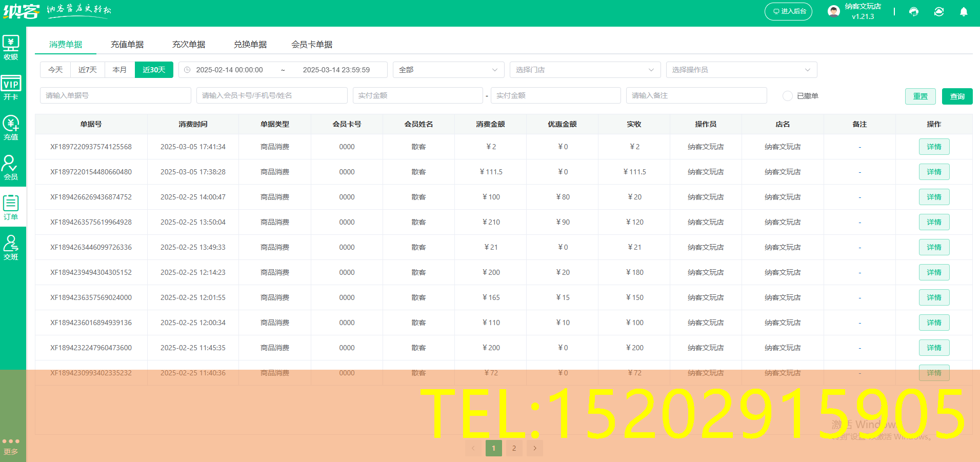
Task: Click the 重置 reset button
Action: [920, 96]
